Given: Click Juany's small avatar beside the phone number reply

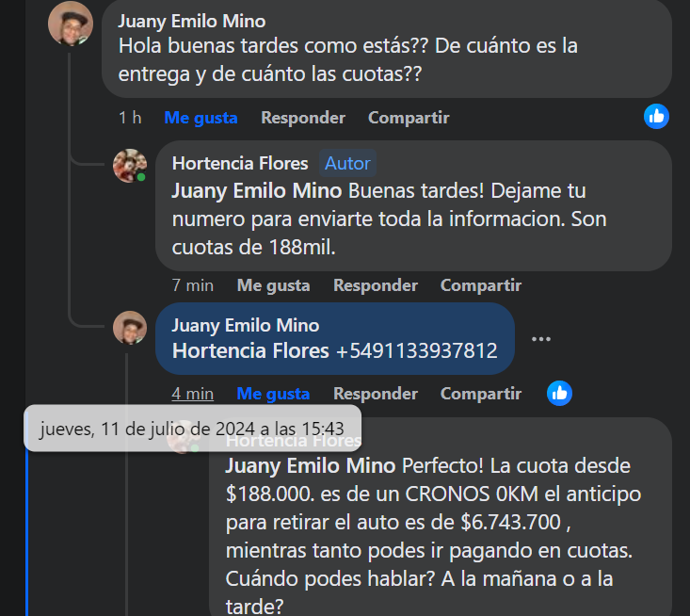Looking at the screenshot, I should (x=130, y=328).
